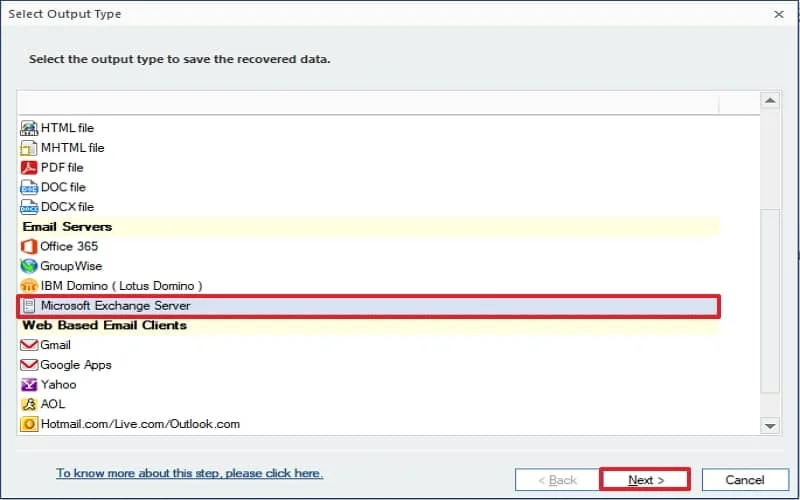The image size is (800, 500).
Task: Select GroupWise email server
Action: pyautogui.click(x=71, y=266)
